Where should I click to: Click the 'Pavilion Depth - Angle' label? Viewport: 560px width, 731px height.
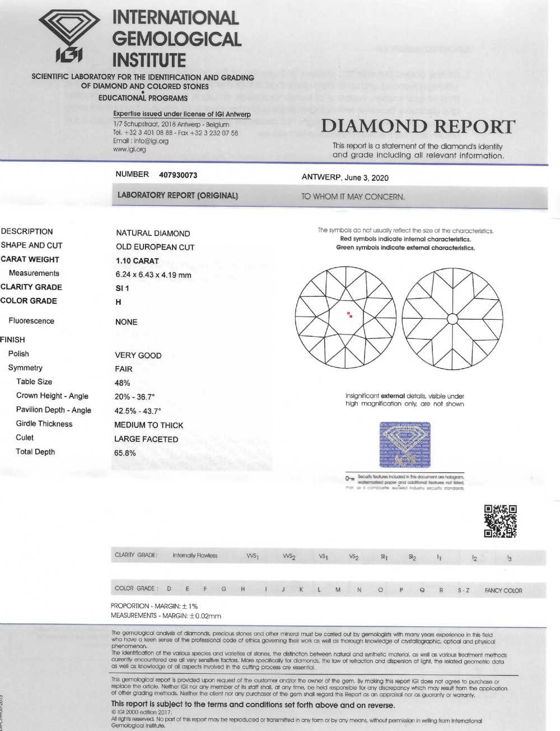tap(54, 410)
